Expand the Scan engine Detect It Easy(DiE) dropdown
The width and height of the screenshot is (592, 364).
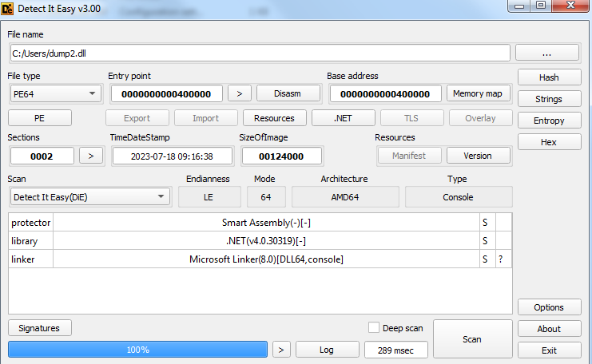tap(89, 197)
